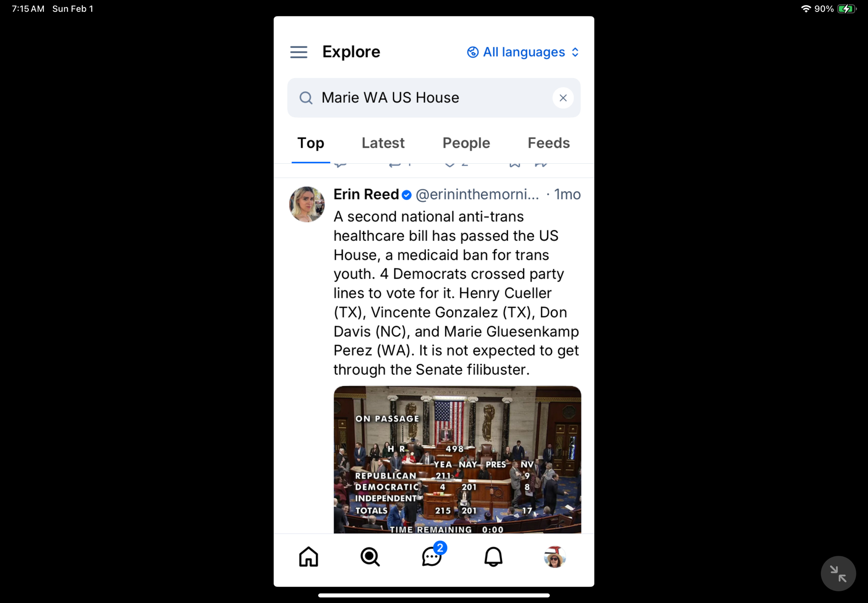This screenshot has height=603, width=868.
Task: Open the hamburger menu
Action: pos(299,52)
